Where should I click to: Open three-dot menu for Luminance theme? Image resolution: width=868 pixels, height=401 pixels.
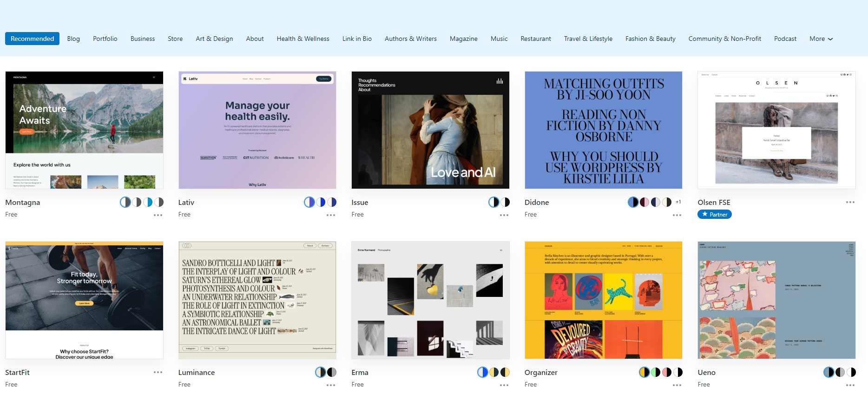point(331,385)
